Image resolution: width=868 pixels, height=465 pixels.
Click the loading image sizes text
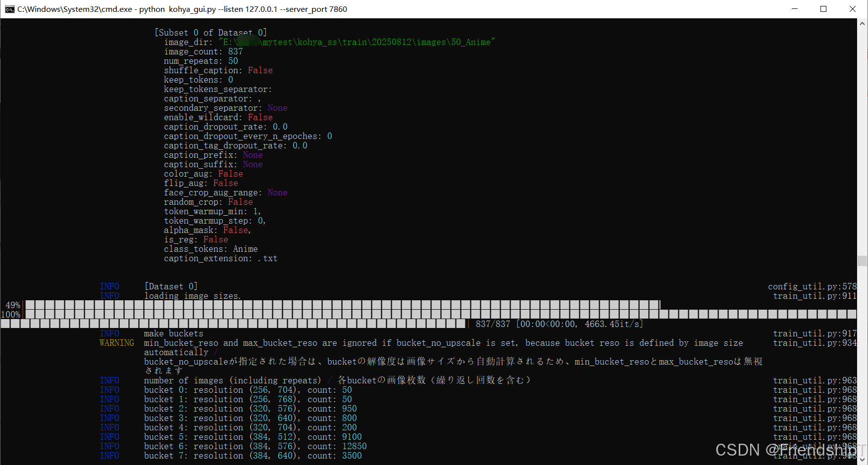tap(192, 296)
